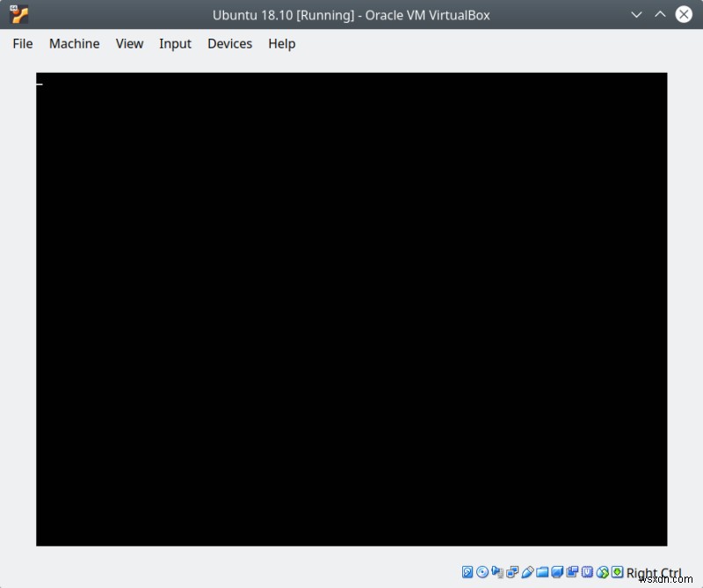The image size is (703, 588).
Task: Open the Input menu
Action: [175, 43]
